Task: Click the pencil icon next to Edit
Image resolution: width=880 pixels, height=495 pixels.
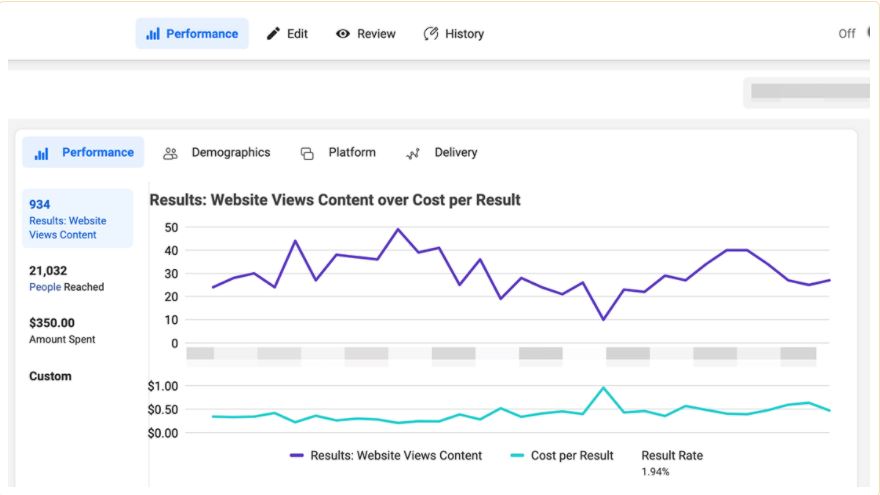Action: pyautogui.click(x=273, y=34)
